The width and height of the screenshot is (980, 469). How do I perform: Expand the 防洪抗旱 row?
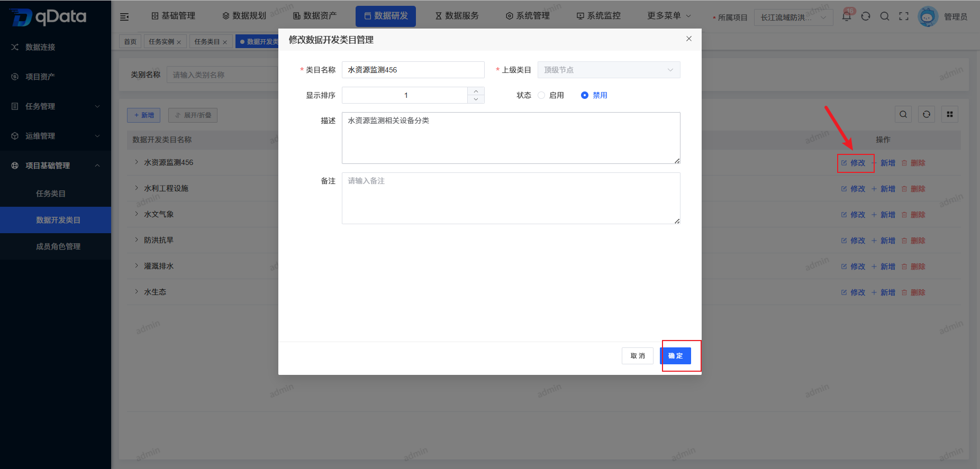point(137,240)
